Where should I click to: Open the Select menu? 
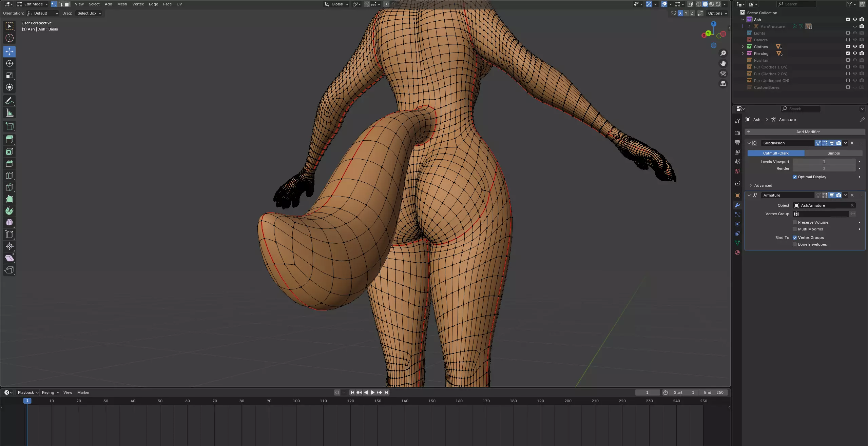click(94, 4)
